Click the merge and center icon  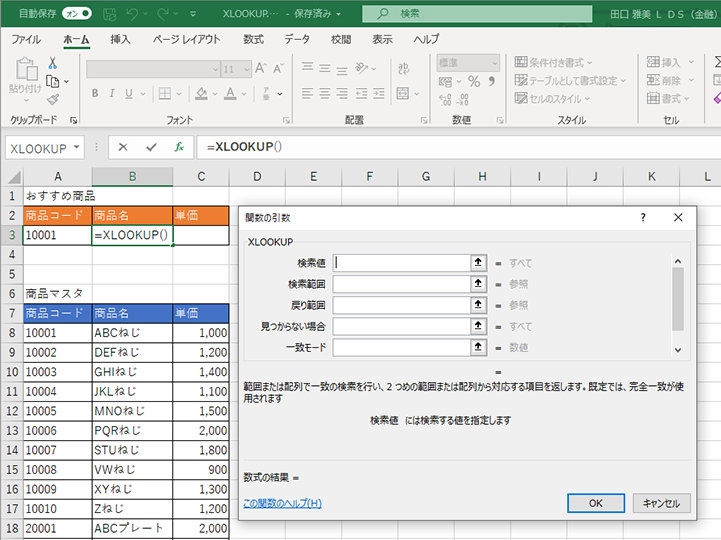403,94
